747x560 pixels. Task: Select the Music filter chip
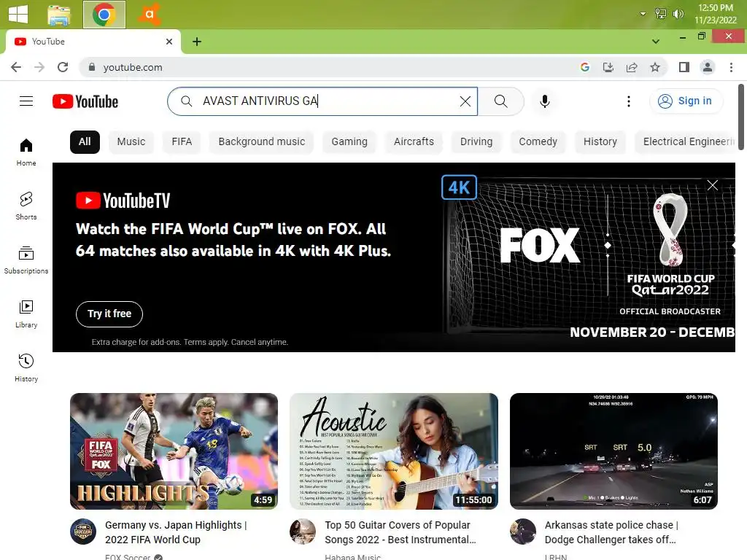tap(131, 142)
